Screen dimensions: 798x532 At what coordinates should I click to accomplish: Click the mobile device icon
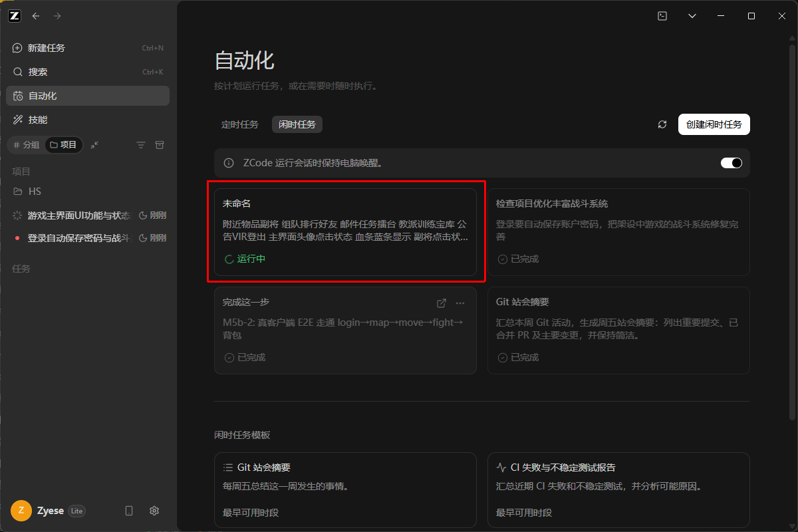click(129, 511)
